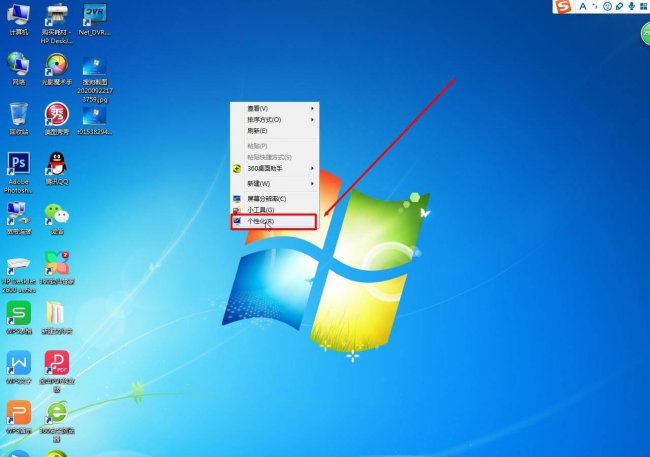
Task: Select the 宽带连接 shortcut icon
Action: click(x=18, y=218)
